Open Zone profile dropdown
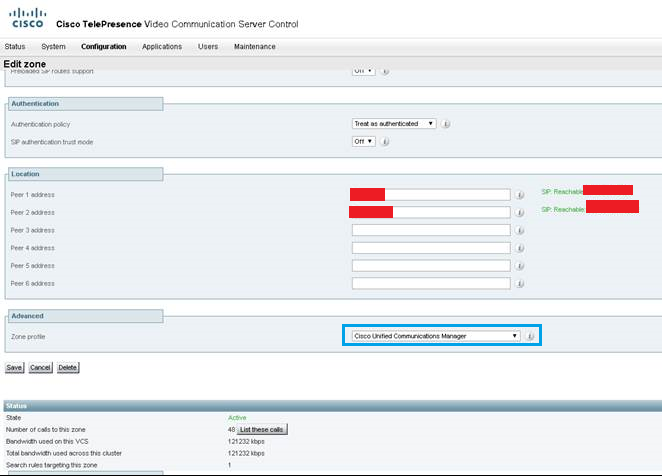The height and width of the screenshot is (476, 662). 436,336
